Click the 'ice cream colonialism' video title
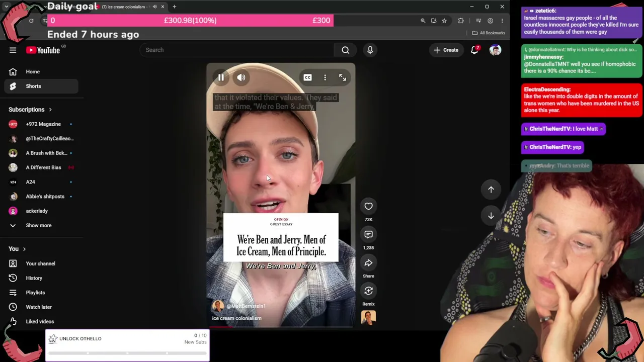This screenshot has width=644, height=362. coord(236,318)
